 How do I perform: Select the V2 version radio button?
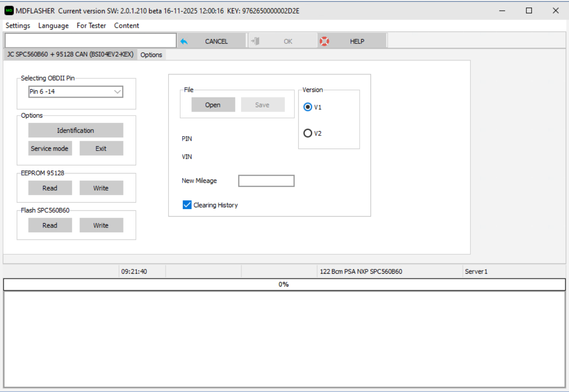[x=308, y=133]
